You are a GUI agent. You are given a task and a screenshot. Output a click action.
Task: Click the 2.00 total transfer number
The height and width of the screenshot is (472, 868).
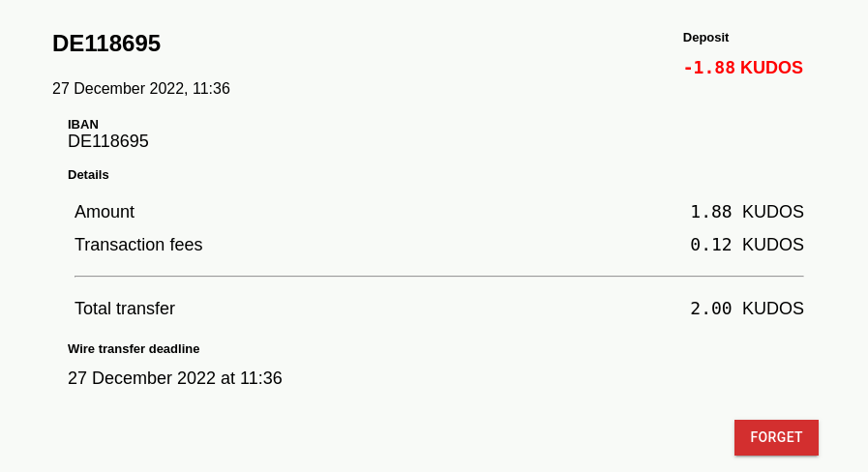[x=710, y=309]
